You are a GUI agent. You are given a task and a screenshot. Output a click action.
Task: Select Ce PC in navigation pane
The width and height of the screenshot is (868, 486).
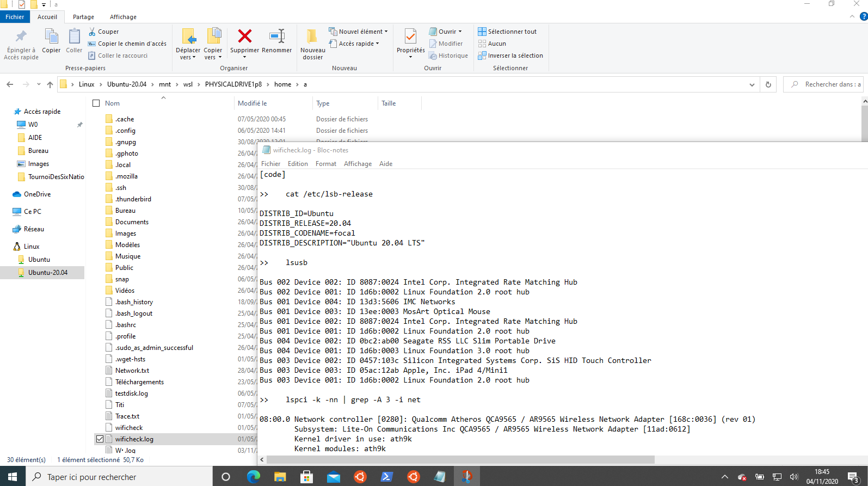[x=32, y=212]
